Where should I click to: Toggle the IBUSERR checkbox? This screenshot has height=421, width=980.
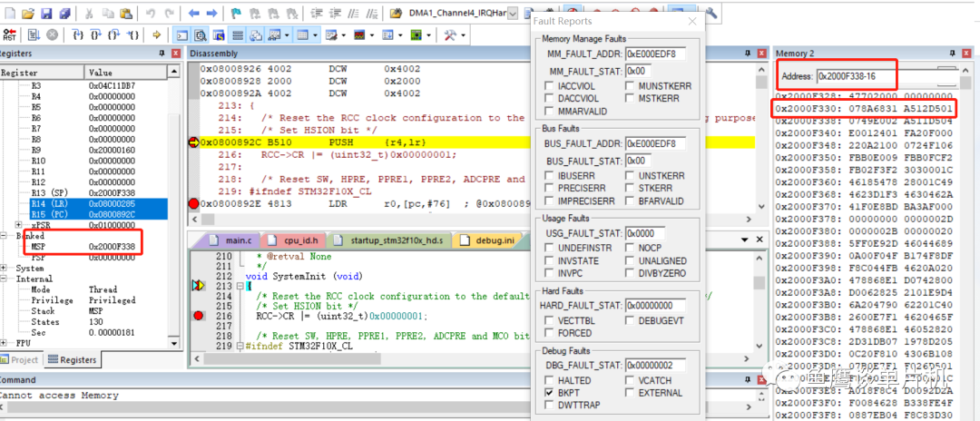tap(549, 175)
